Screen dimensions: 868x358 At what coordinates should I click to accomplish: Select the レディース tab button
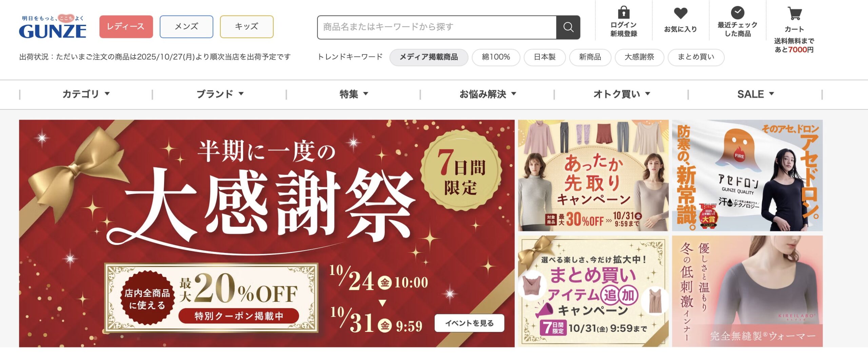pyautogui.click(x=126, y=27)
